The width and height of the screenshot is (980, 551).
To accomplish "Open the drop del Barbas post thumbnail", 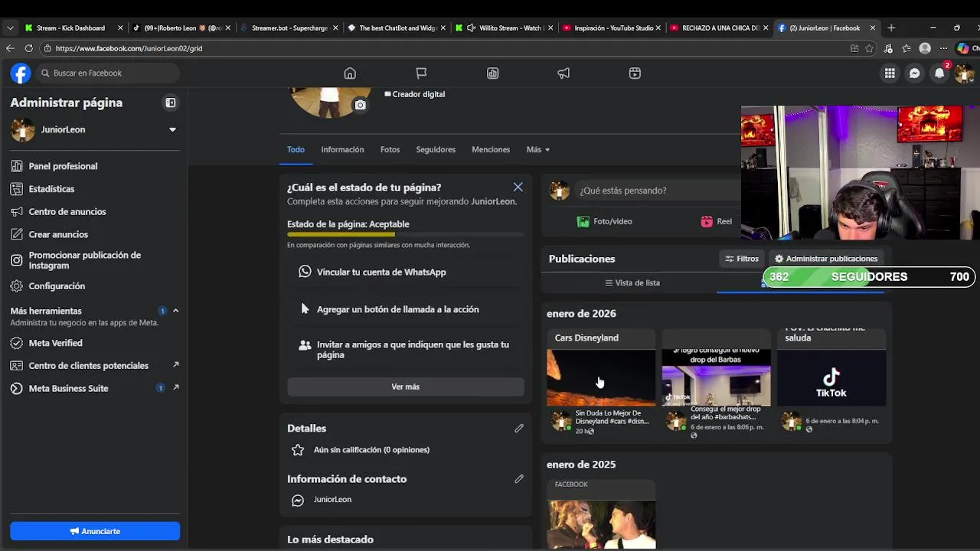I will tap(717, 377).
